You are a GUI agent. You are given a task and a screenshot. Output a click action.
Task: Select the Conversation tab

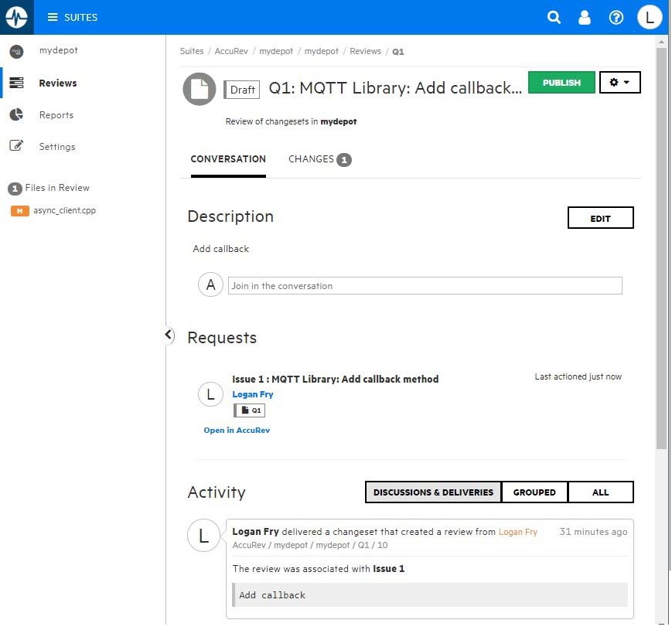[x=228, y=159]
